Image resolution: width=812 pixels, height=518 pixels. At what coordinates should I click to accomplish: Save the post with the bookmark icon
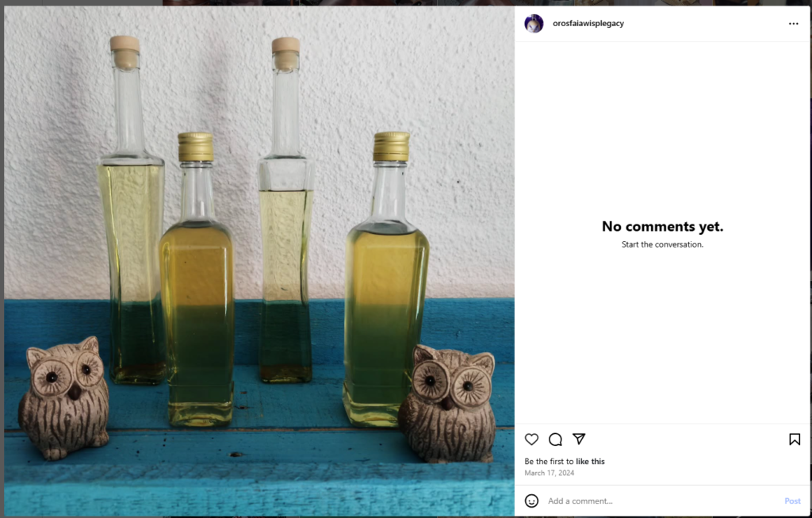(795, 439)
